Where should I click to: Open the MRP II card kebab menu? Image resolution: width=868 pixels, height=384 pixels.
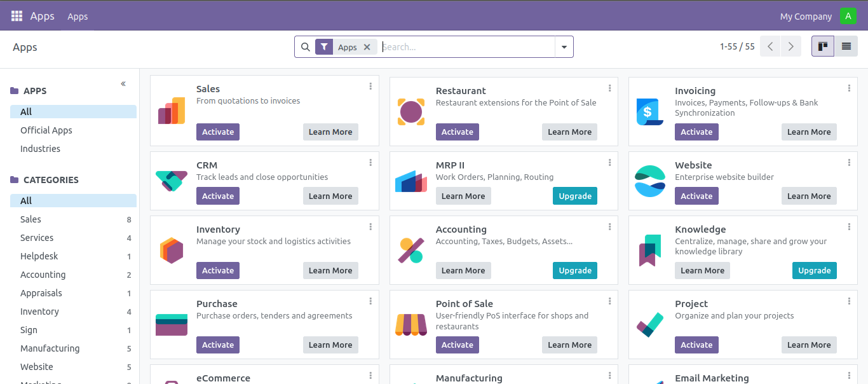click(x=610, y=163)
